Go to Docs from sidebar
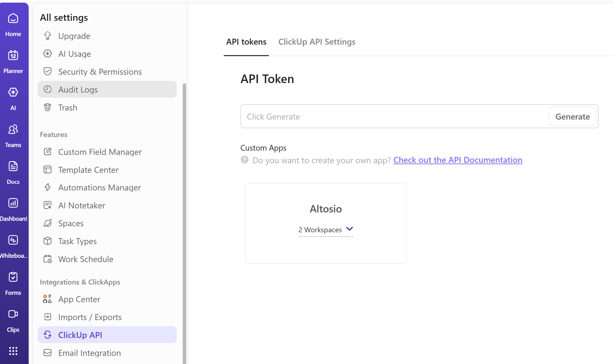Screen dimensions: 613x364 click(13, 167)
